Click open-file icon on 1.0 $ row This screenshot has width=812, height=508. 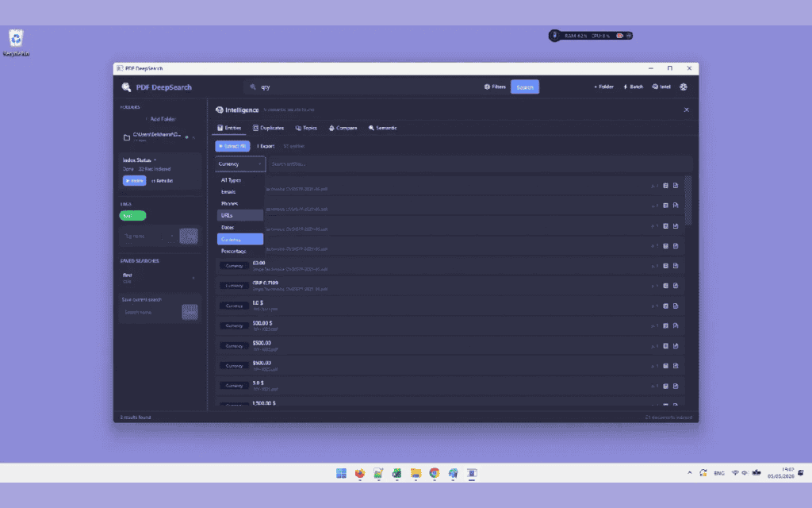(x=676, y=306)
